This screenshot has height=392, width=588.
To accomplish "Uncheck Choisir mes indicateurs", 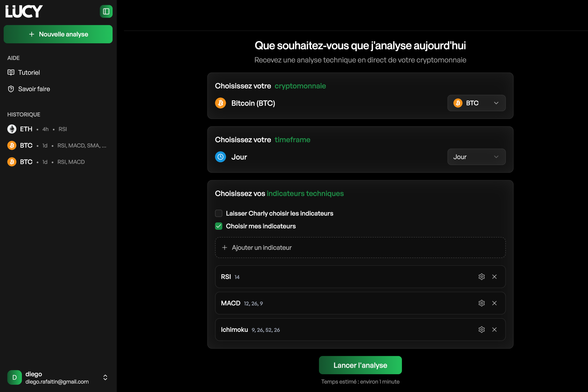I will (x=219, y=226).
